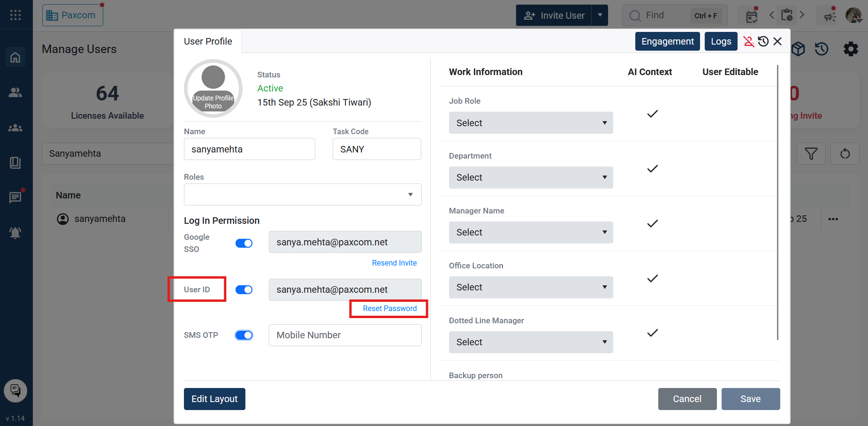Click the Reset Password link
Image resolution: width=868 pixels, height=426 pixels.
pyautogui.click(x=389, y=309)
